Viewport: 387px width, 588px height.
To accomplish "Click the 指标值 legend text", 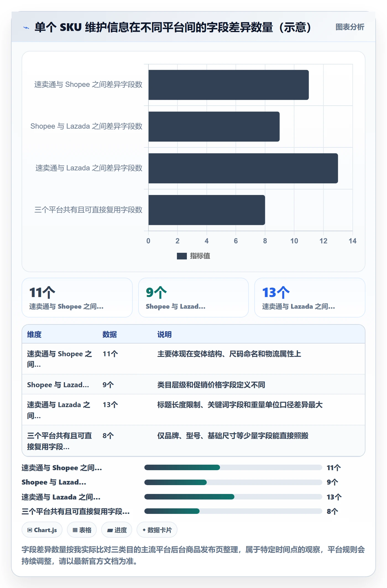I will click(200, 256).
